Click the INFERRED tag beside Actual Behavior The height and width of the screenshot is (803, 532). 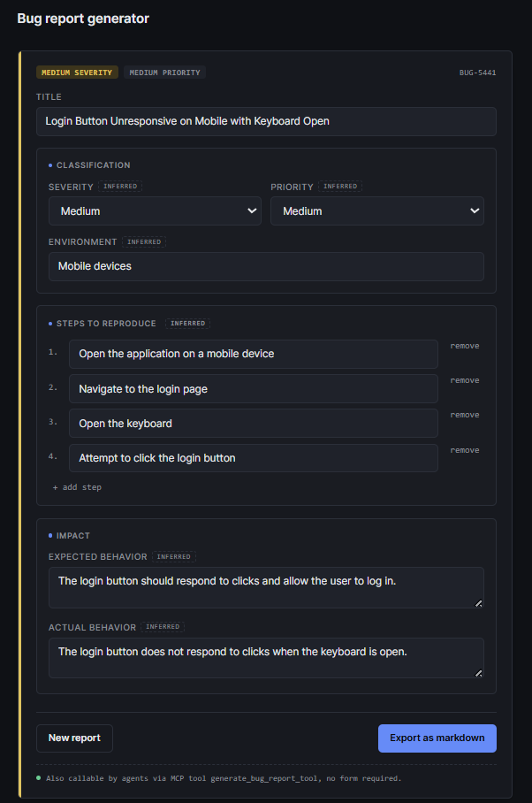tap(163, 627)
